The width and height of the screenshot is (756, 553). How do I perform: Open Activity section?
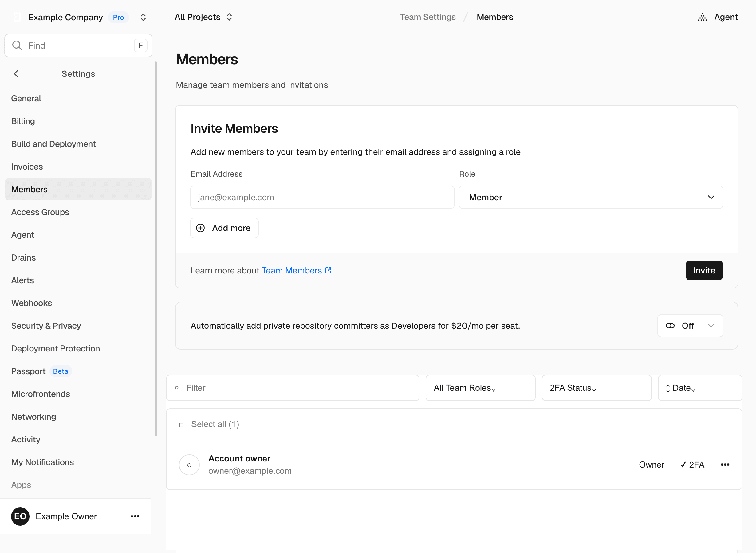coord(78,440)
